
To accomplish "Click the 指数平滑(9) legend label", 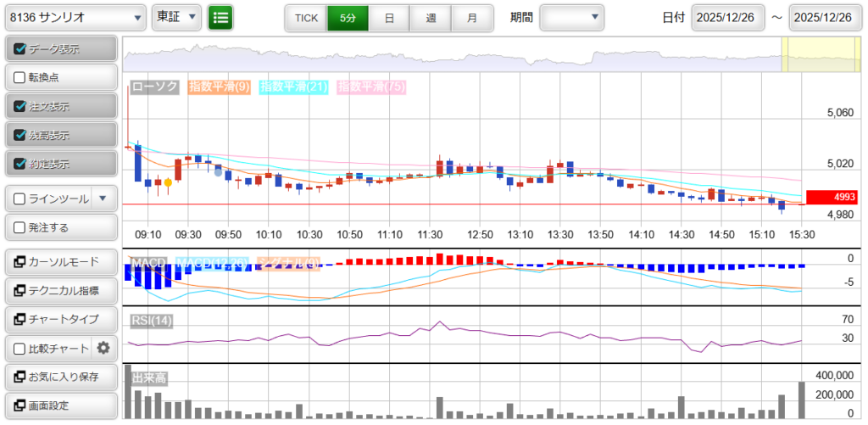I will [x=218, y=87].
